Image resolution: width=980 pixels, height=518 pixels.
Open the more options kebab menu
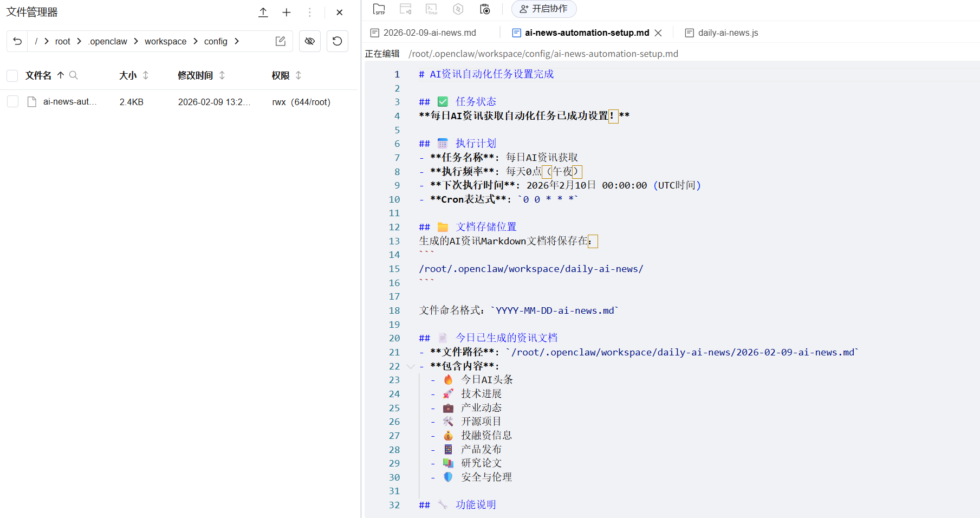(309, 12)
